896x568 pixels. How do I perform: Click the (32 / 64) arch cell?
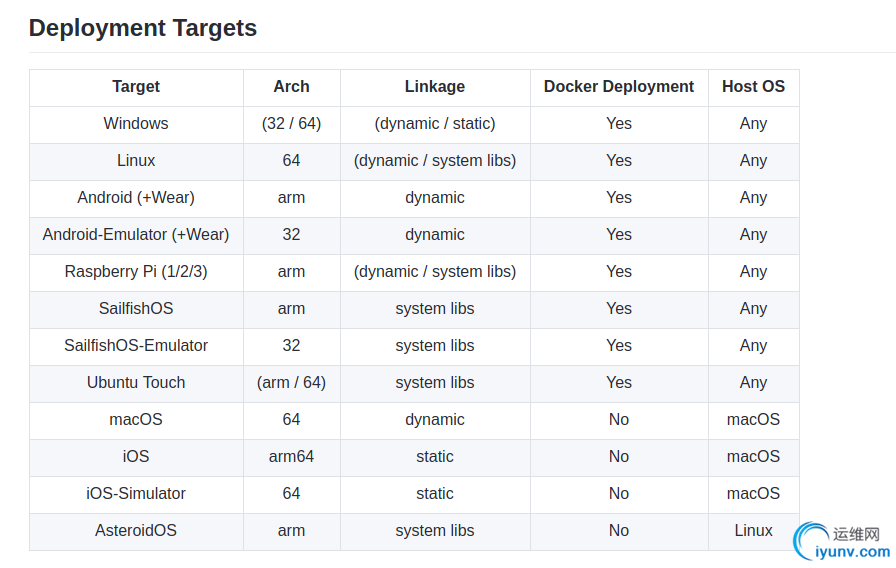click(291, 123)
